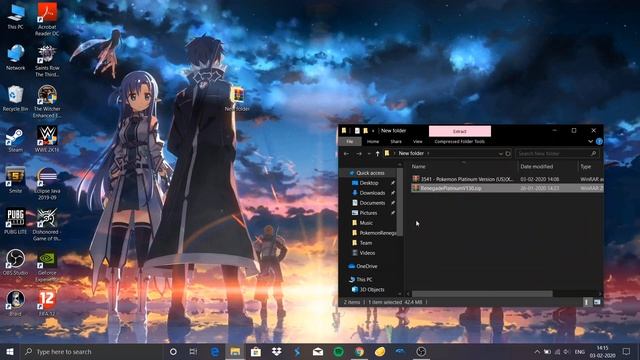This screenshot has height=360, width=640.
Task: Open the This PC desktop icon
Action: (16, 16)
